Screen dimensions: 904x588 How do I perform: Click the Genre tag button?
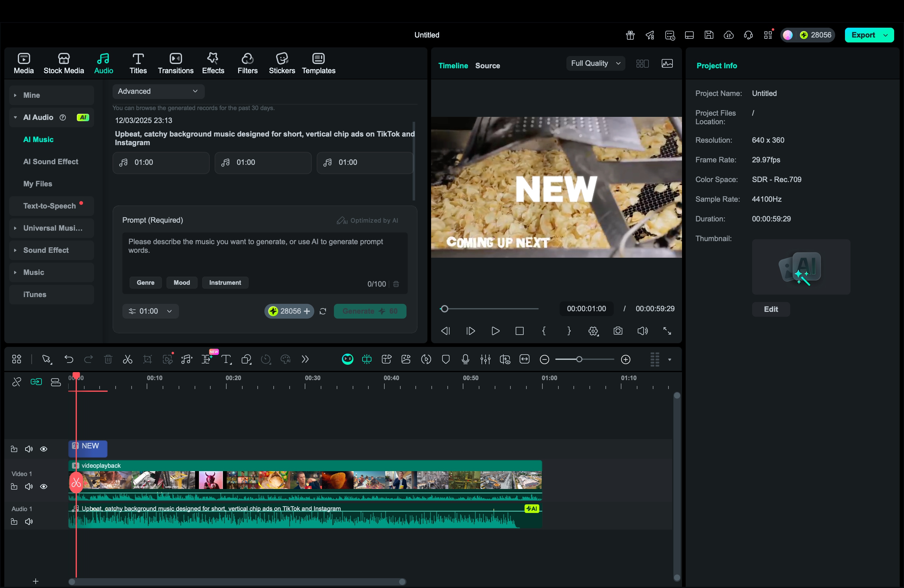(145, 283)
